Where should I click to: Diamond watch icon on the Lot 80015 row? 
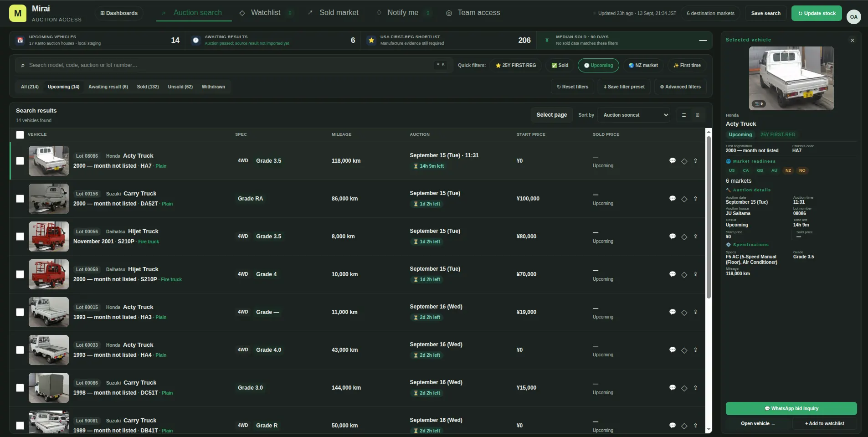pos(684,312)
